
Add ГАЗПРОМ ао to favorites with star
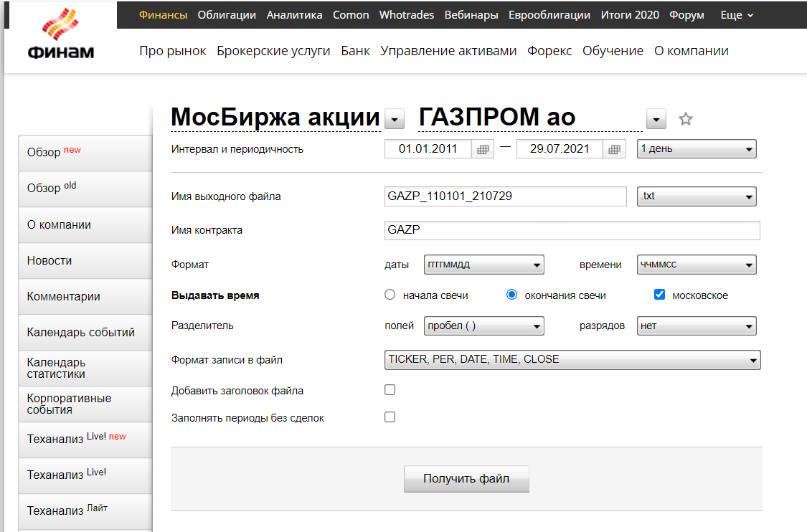(686, 119)
